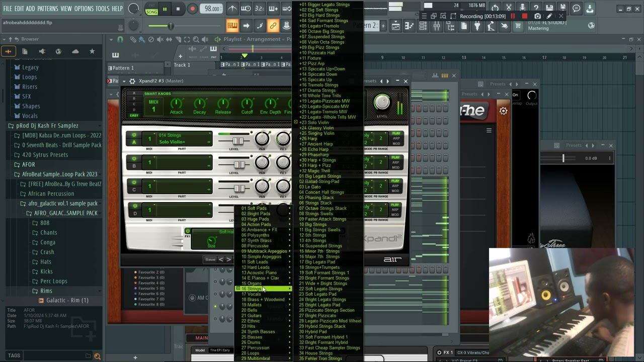Image resolution: width=644 pixels, height=362 pixels.
Task: Click the question mark help icon
Action: 536,8
